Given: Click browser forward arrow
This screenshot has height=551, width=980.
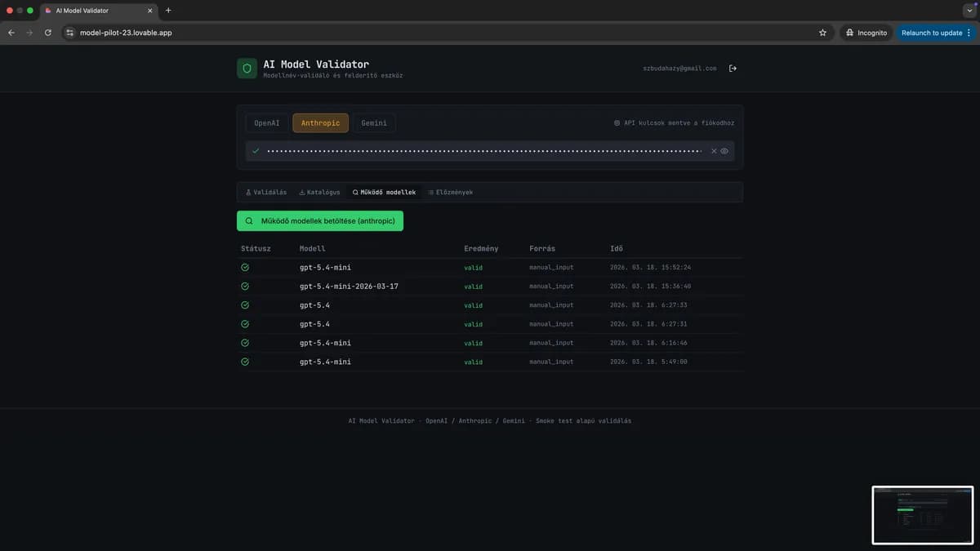Looking at the screenshot, I should [29, 33].
